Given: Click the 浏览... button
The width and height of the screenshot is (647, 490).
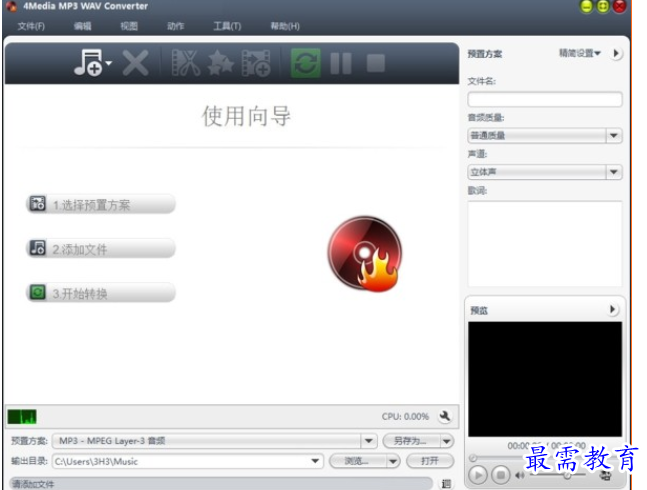Looking at the screenshot, I should point(357,461).
